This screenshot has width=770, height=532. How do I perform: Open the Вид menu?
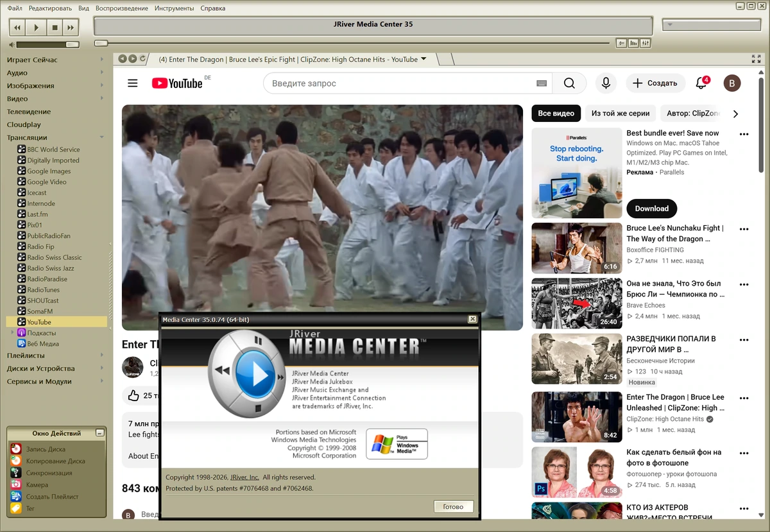point(83,8)
